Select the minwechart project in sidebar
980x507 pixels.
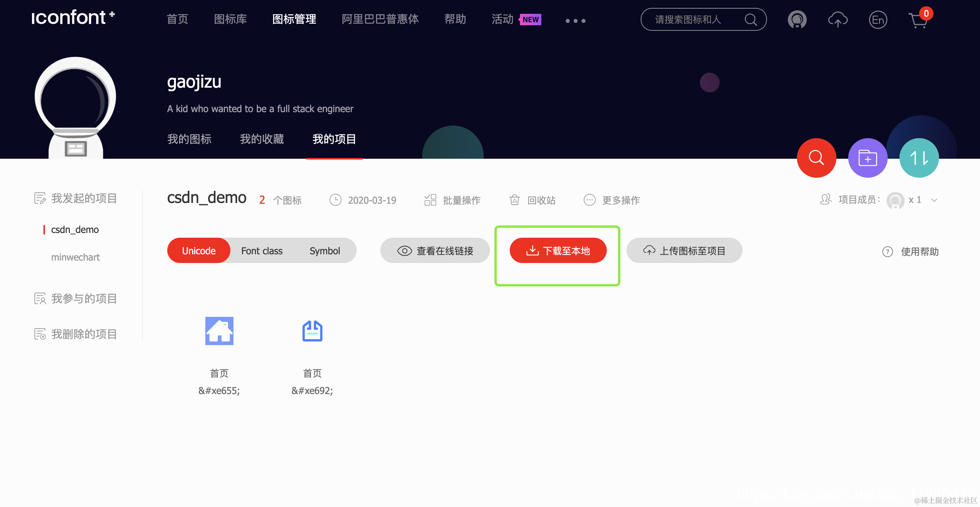pos(75,257)
